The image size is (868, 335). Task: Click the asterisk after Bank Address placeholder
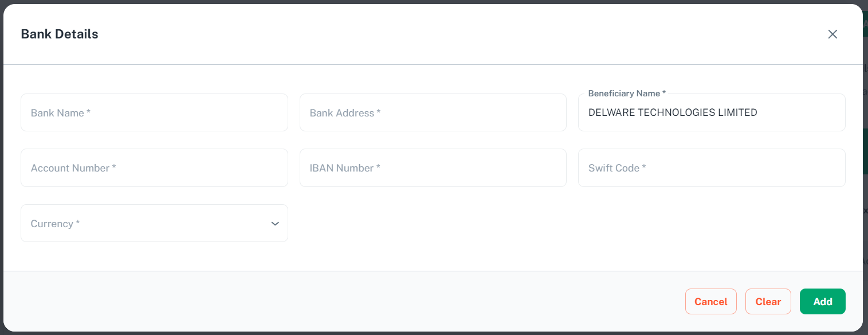(379, 112)
